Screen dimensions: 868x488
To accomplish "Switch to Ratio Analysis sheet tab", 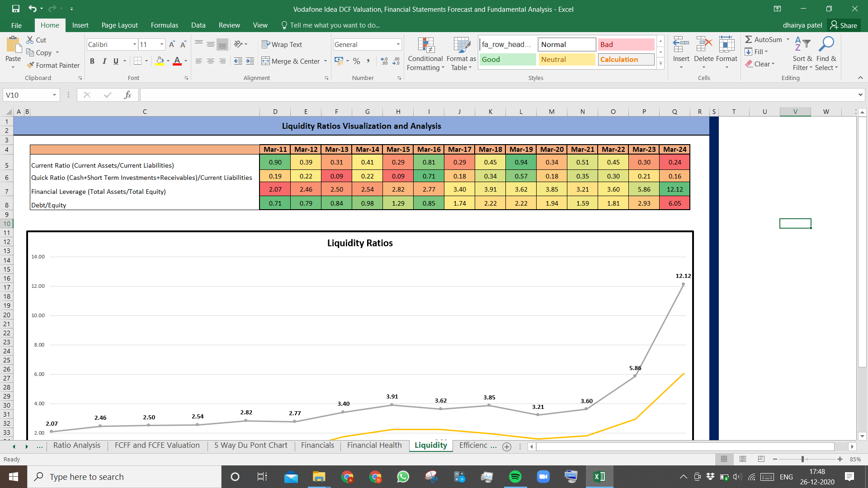I will (77, 446).
